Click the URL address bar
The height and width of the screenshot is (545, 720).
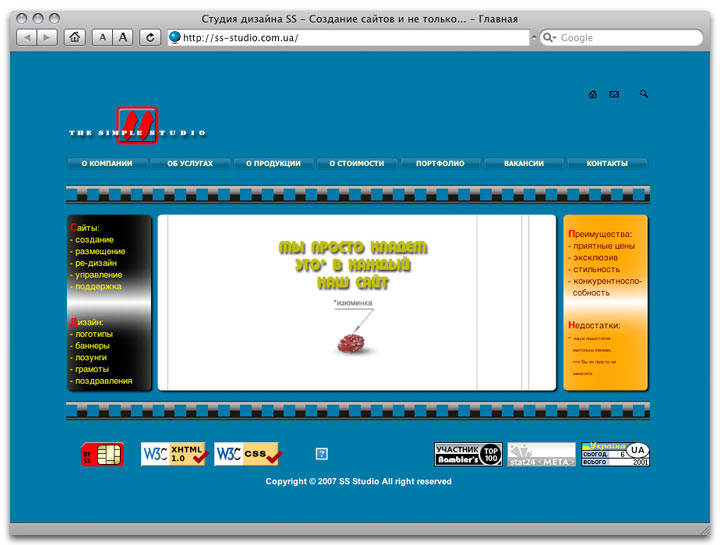[x=350, y=38]
